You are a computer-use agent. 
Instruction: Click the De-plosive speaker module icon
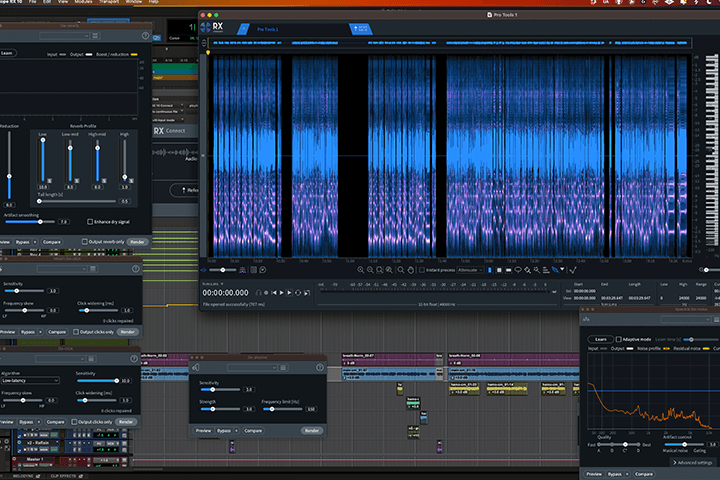pos(196,367)
